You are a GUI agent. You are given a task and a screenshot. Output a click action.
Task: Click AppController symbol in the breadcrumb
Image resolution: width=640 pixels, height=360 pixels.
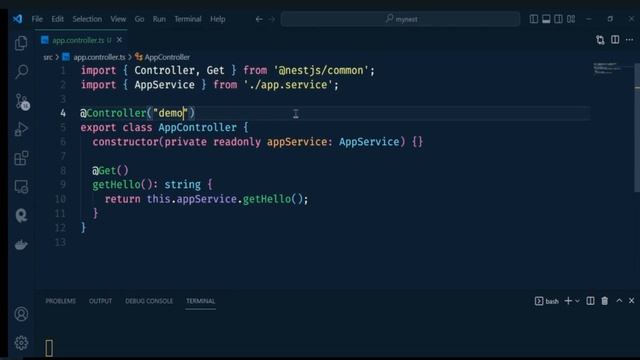(167, 57)
